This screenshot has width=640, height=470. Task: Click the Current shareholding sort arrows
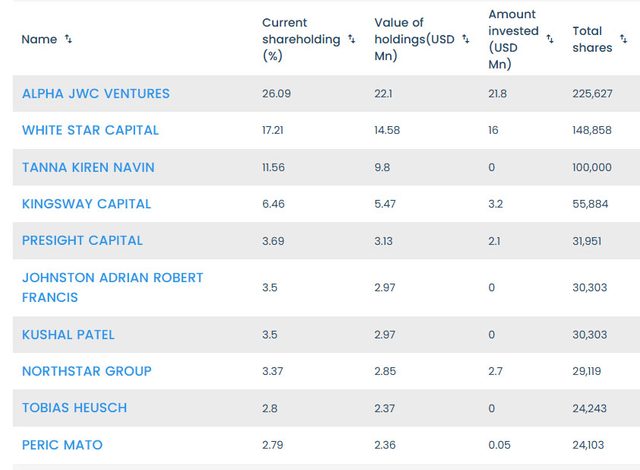tap(351, 40)
